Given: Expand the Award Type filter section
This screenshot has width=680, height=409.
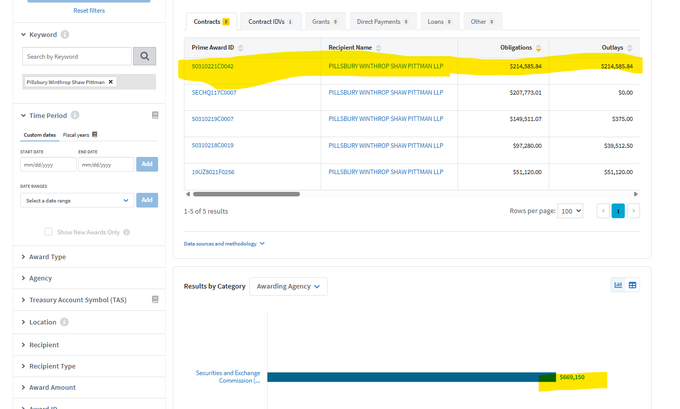Looking at the screenshot, I should [45, 257].
